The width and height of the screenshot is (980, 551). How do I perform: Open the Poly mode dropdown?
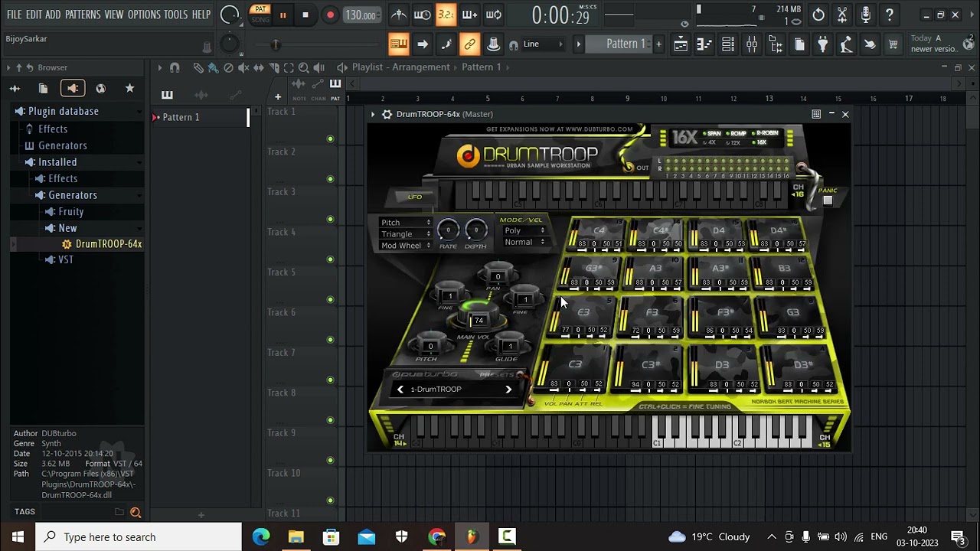(524, 230)
